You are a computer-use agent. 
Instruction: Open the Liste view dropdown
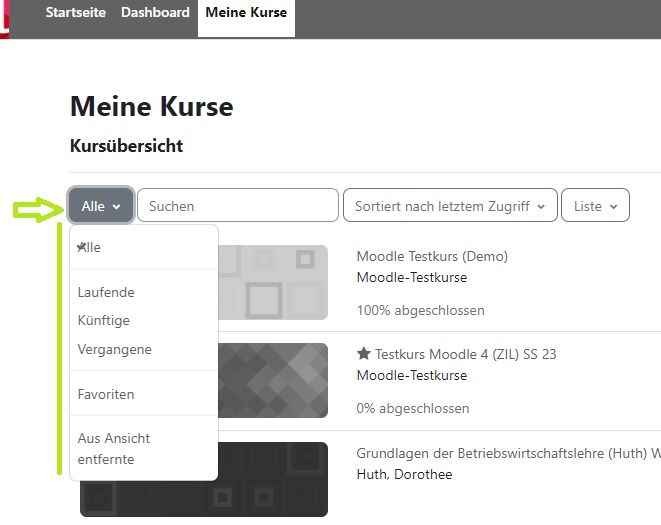(x=595, y=205)
